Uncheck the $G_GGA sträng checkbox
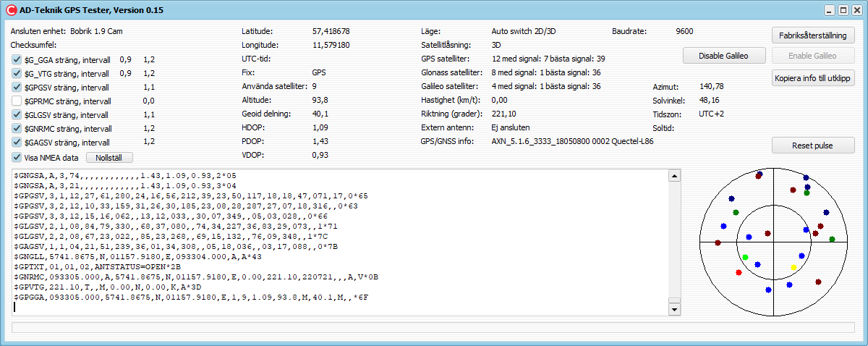The image size is (868, 346). point(17,60)
